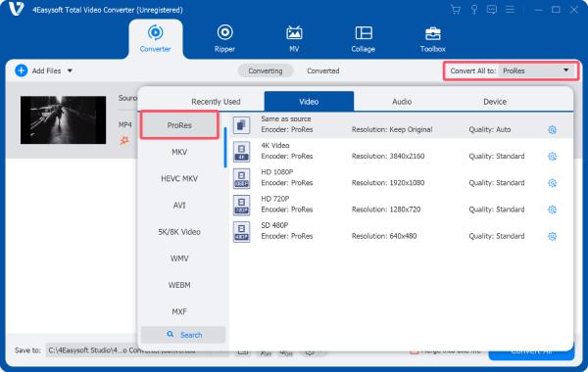
Task: Select the Audio format tab
Action: click(x=402, y=102)
